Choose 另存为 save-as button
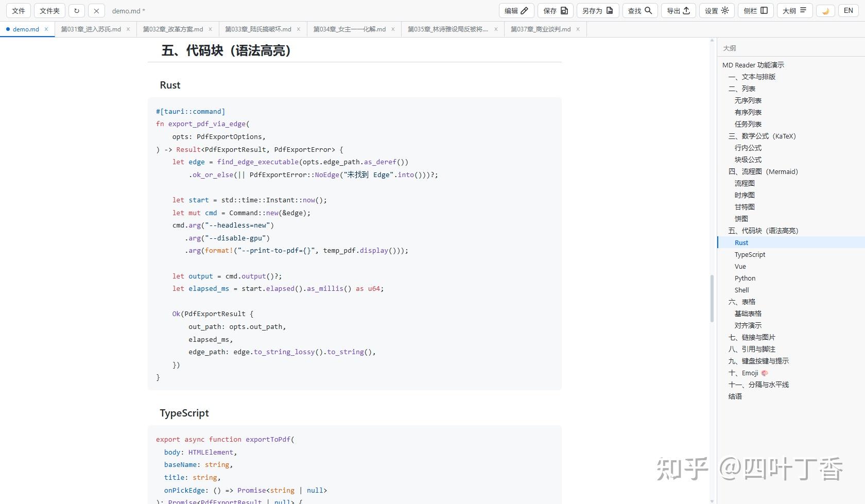 pyautogui.click(x=597, y=11)
